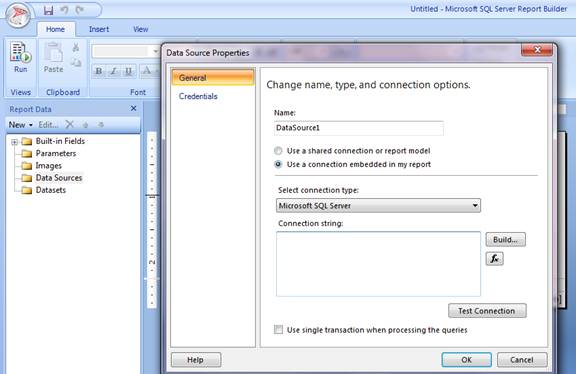Image resolution: width=576 pixels, height=374 pixels.
Task: Copy selection with Copy icon
Action: pyautogui.click(x=76, y=62)
